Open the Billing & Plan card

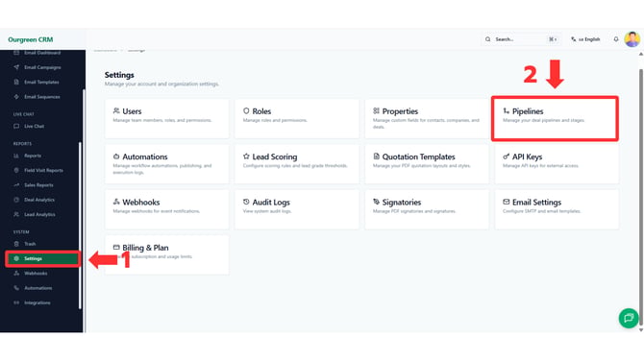[166, 255]
